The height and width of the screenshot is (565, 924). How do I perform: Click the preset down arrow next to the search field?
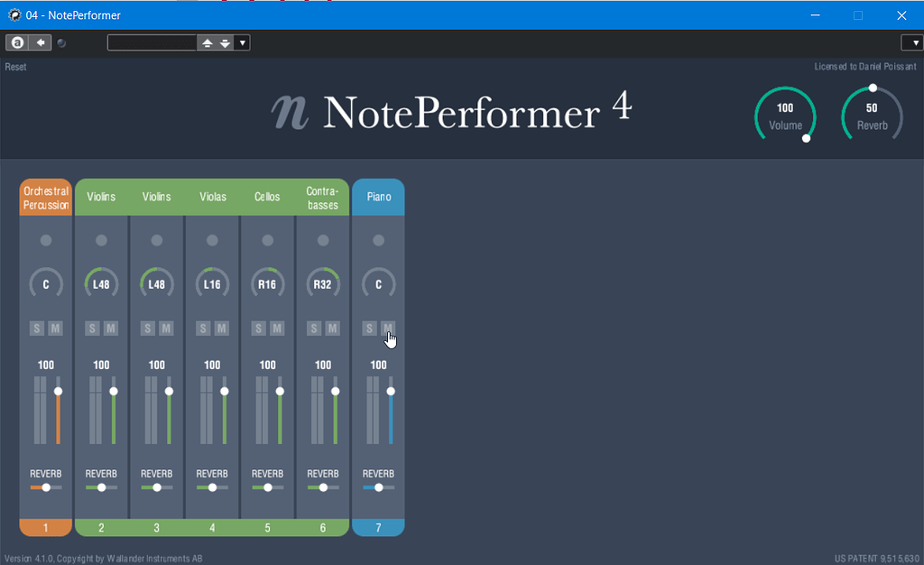[224, 42]
